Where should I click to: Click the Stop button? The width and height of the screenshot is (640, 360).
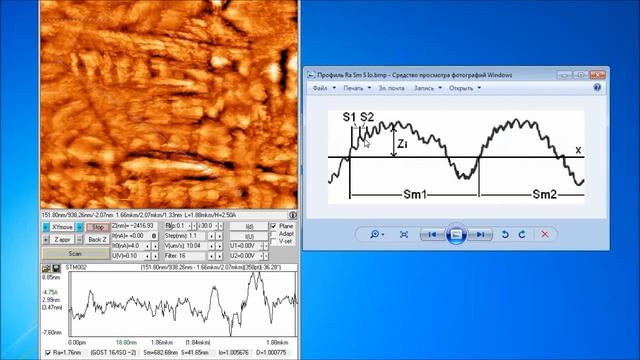pos(97,227)
